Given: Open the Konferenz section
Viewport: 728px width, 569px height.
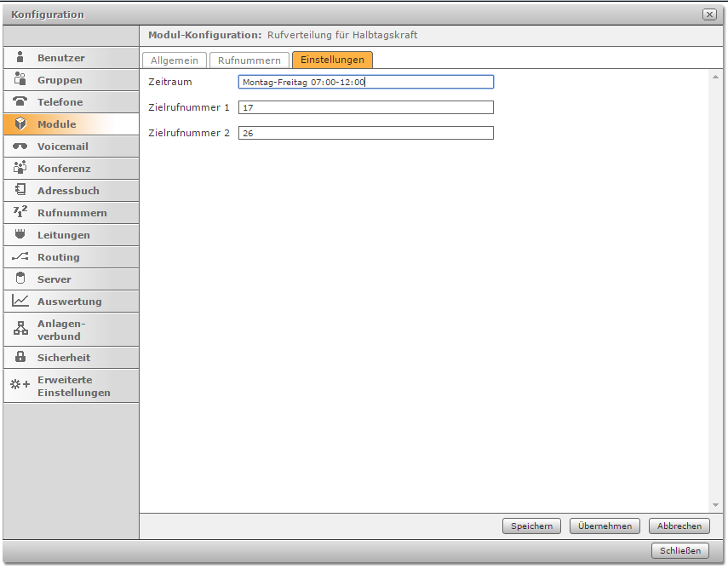Looking at the screenshot, I should pyautogui.click(x=64, y=169).
